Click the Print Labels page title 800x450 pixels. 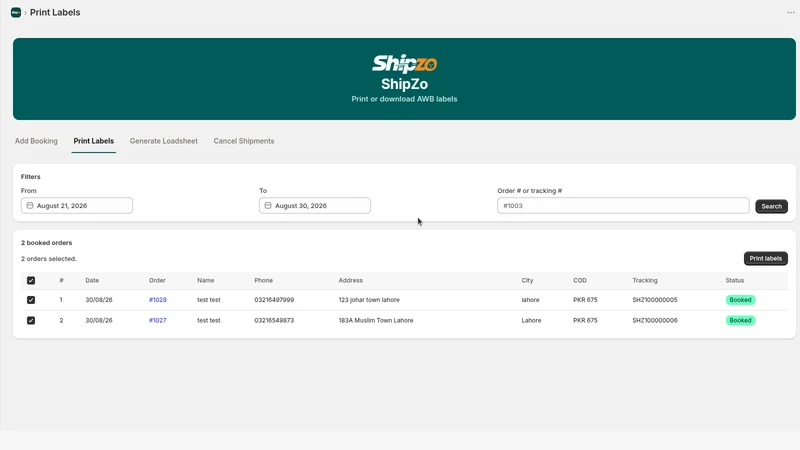coord(55,12)
